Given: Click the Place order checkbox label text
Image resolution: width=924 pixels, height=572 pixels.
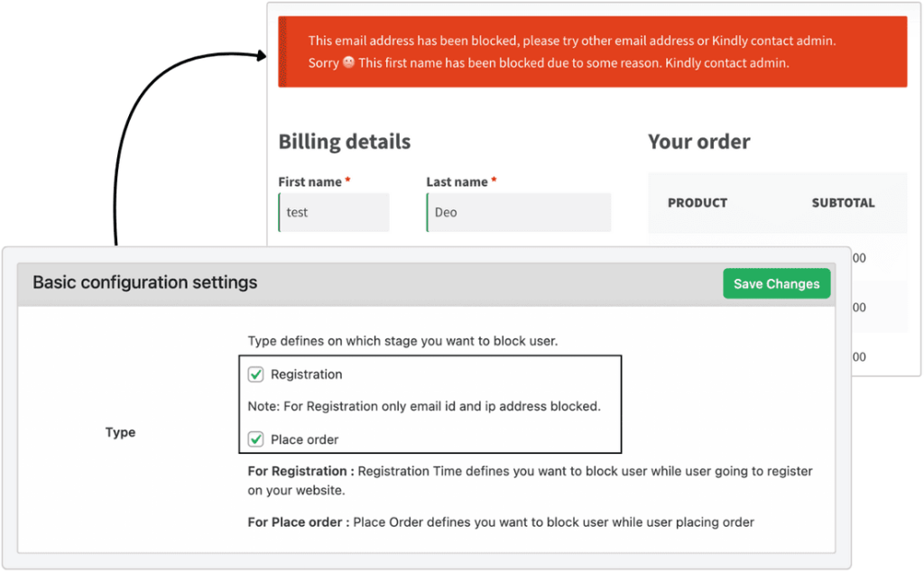Looking at the screenshot, I should pyautogui.click(x=304, y=439).
